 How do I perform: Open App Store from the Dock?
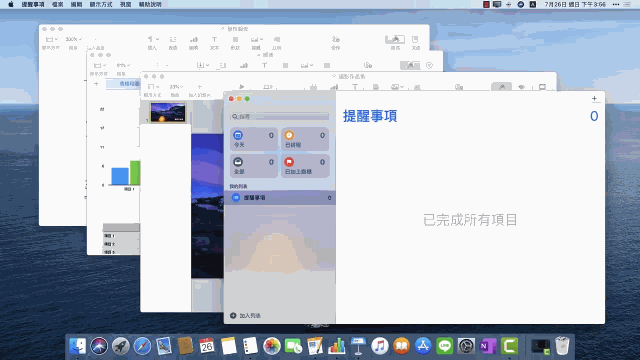click(x=423, y=346)
